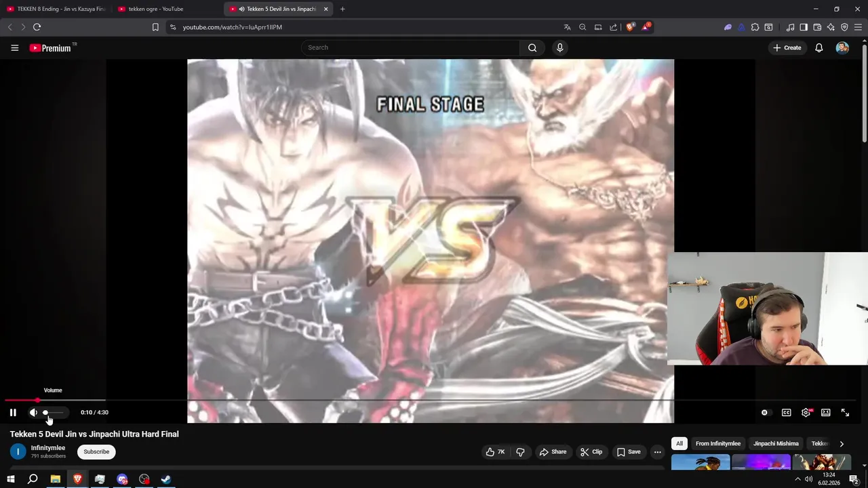This screenshot has height=488, width=868.
Task: Open picture-in-picture from address bar
Action: (598, 27)
